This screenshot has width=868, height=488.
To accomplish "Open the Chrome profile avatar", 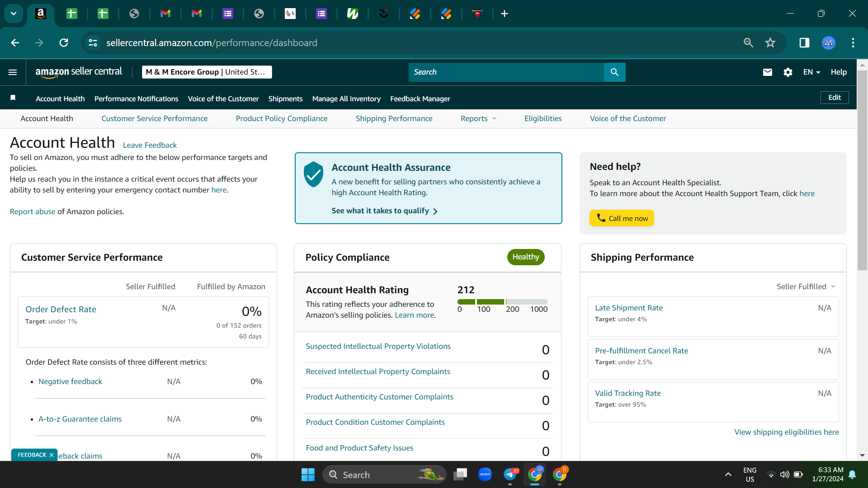I will (829, 43).
